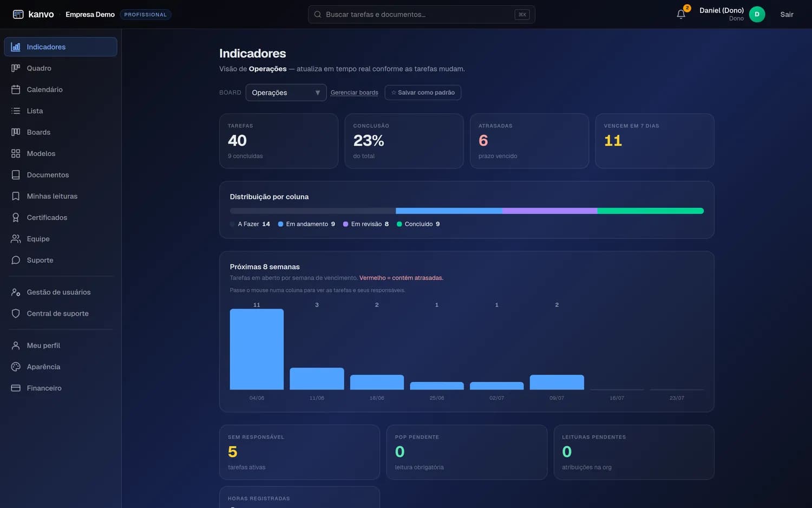812x508 pixels.
Task: Click the ⌘K shortcut badge
Action: 522,15
